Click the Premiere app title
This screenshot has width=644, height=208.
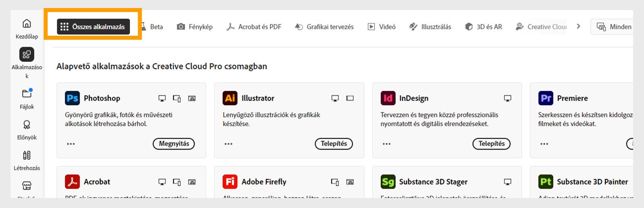(572, 98)
